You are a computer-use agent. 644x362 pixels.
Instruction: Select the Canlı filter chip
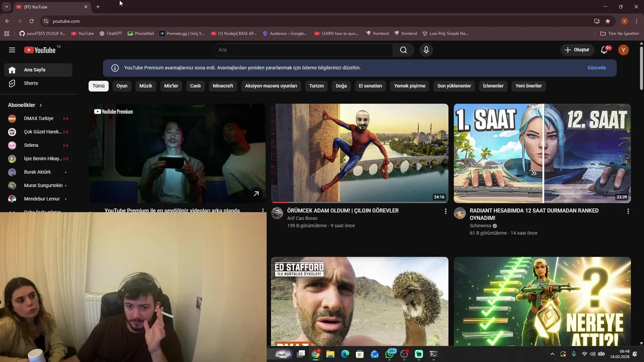195,86
